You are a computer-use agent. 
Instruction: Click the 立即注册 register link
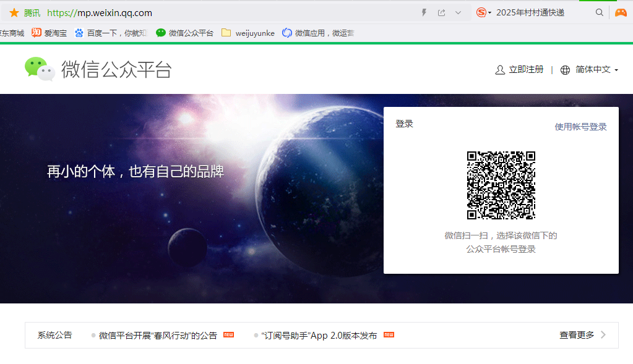[526, 70]
